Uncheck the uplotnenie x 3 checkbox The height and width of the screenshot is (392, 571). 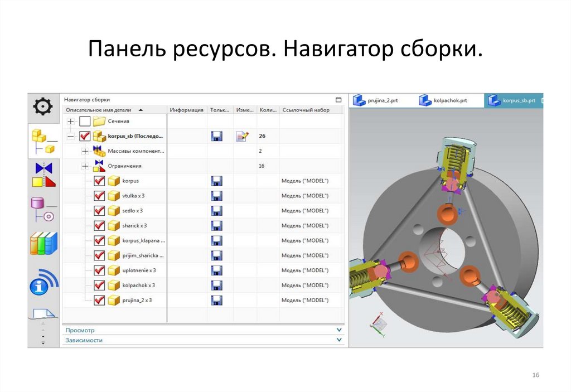pos(99,270)
